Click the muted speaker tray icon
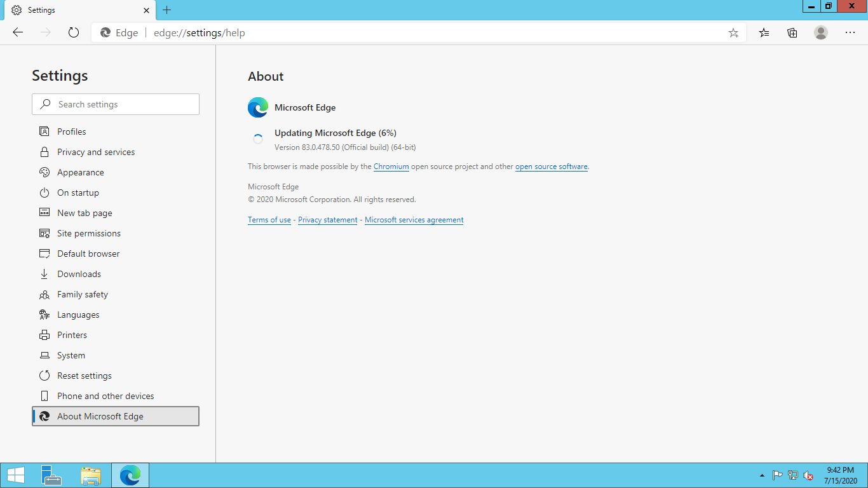868x488 pixels. 809,475
